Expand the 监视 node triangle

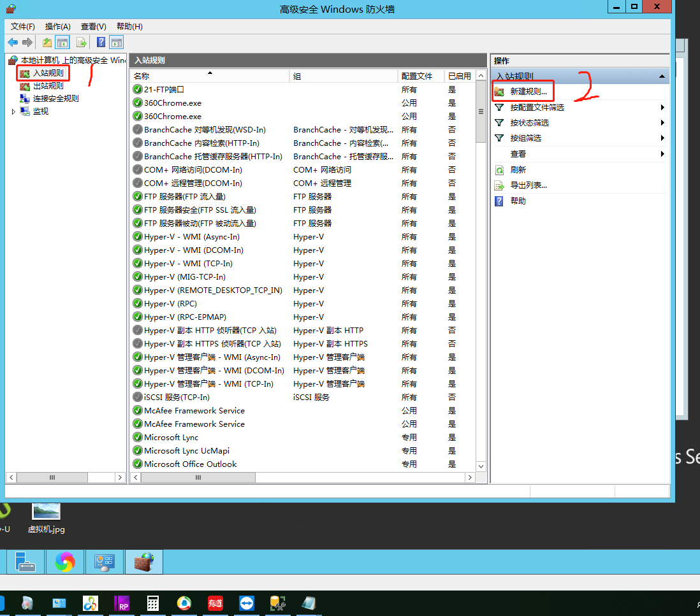click(x=13, y=111)
